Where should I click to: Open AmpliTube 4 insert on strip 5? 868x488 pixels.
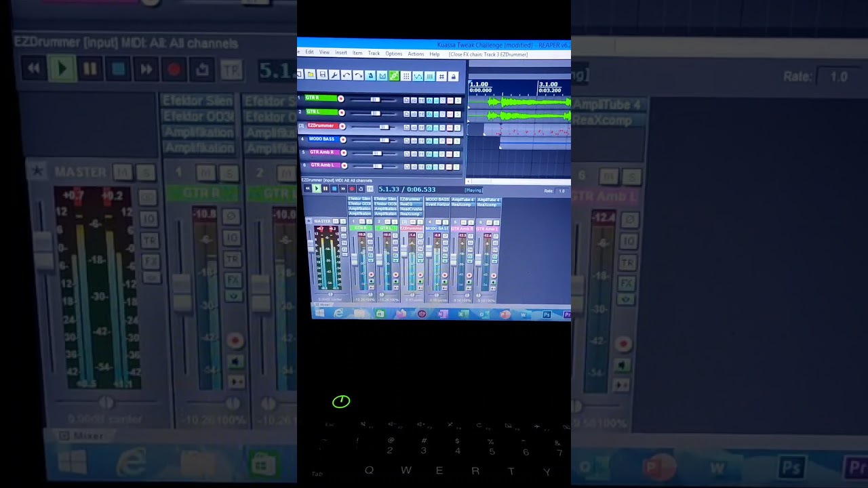click(462, 199)
